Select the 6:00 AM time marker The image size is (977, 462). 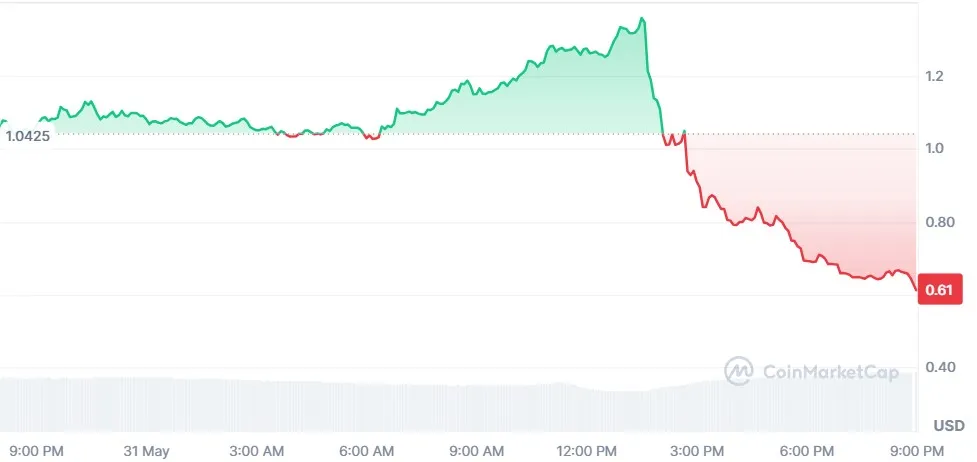(x=367, y=451)
